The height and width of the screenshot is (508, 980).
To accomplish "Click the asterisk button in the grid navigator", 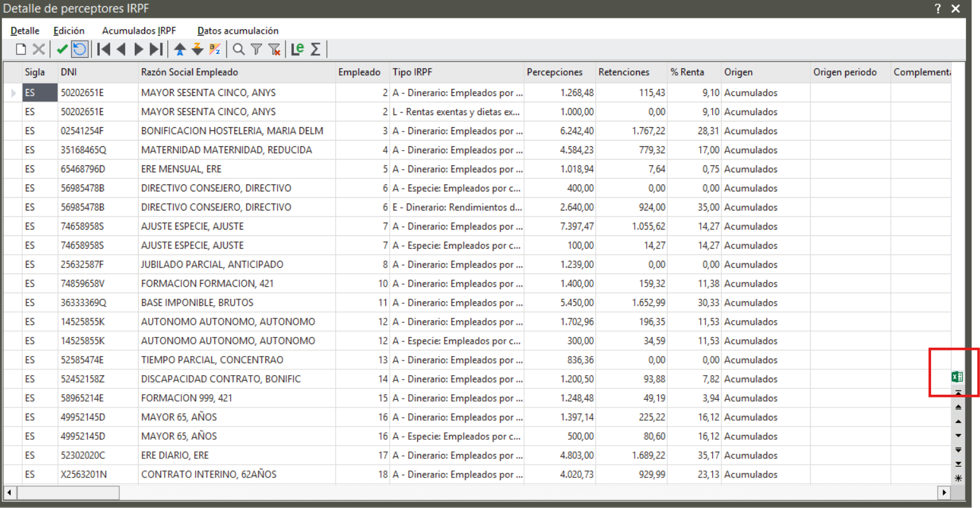I will (958, 478).
